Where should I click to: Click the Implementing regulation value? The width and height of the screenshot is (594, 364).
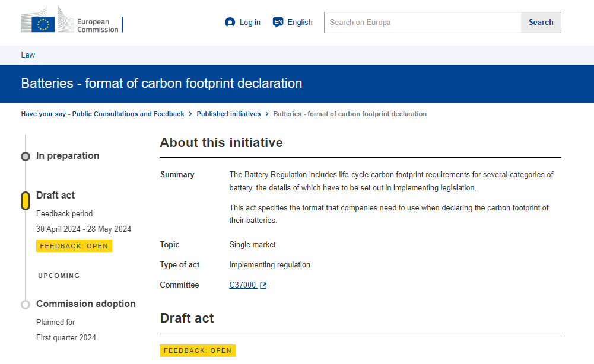click(270, 265)
